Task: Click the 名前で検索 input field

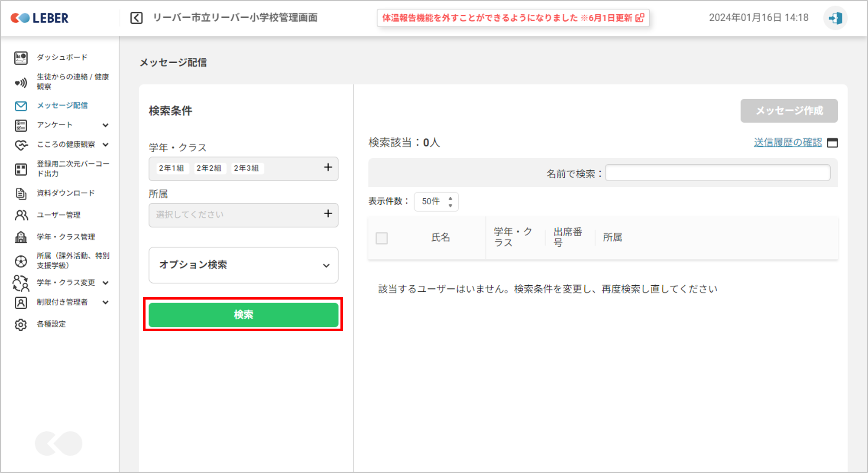Action: coord(717,173)
